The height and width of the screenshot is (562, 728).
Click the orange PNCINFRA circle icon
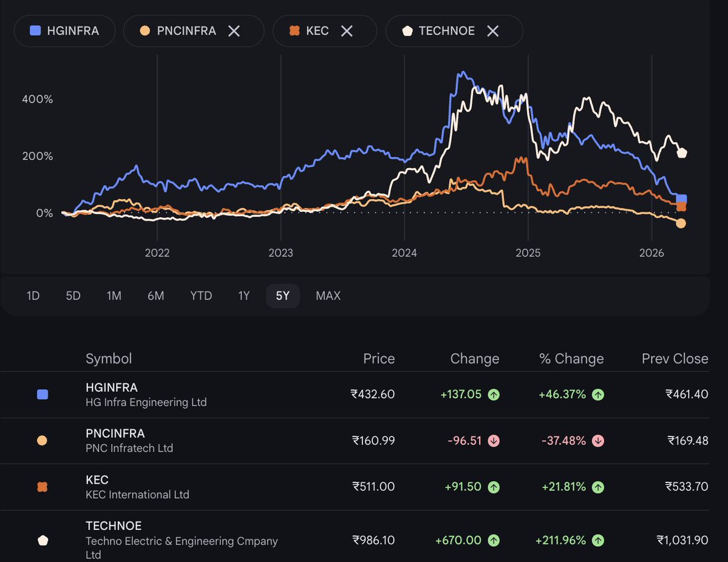pos(145,30)
